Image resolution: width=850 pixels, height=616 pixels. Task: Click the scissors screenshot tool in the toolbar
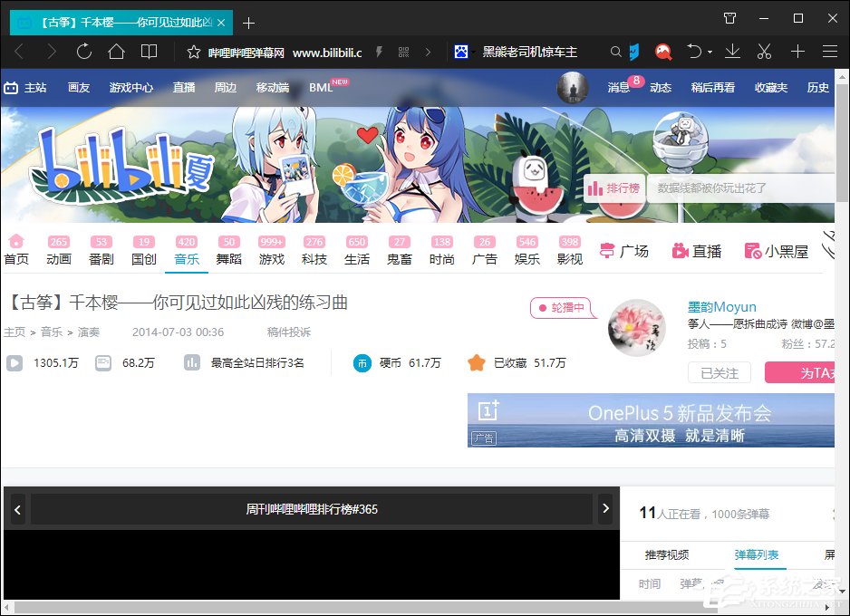click(x=764, y=52)
